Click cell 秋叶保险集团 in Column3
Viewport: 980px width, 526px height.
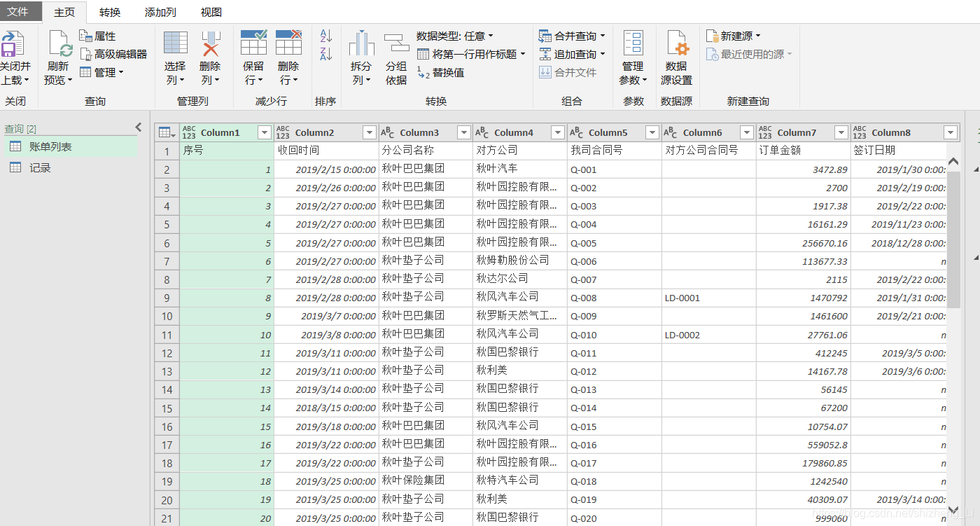[426, 480]
